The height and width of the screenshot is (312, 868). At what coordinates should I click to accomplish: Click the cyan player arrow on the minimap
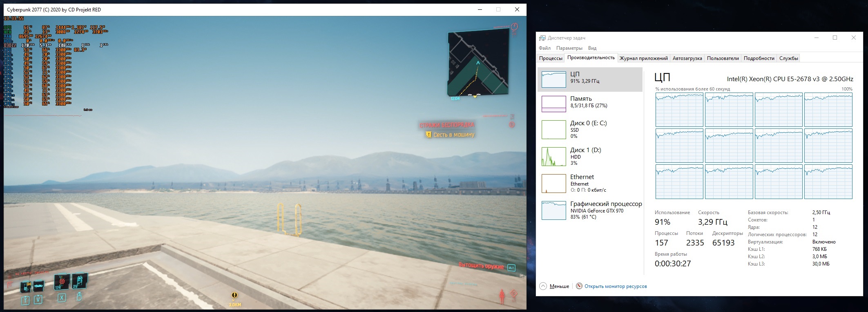tap(478, 63)
